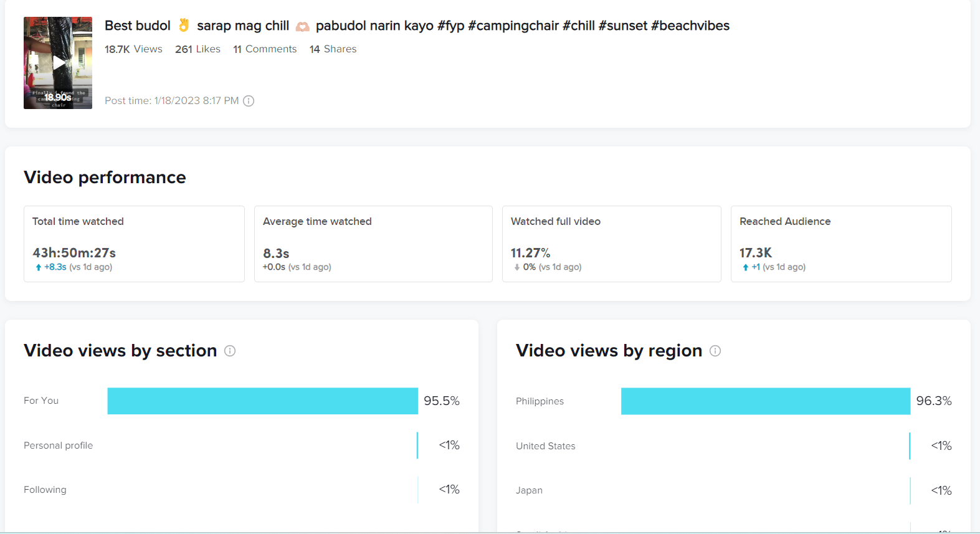Screen dimensions: 980x534
Task: Click the United States region row
Action: click(545, 446)
